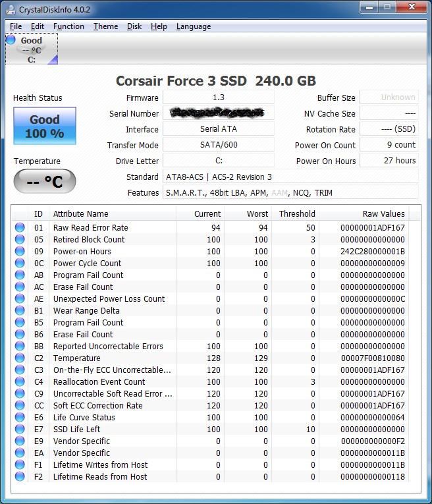Click raw value 00000000000064
This screenshot has height=504, width=432.
click(373, 417)
